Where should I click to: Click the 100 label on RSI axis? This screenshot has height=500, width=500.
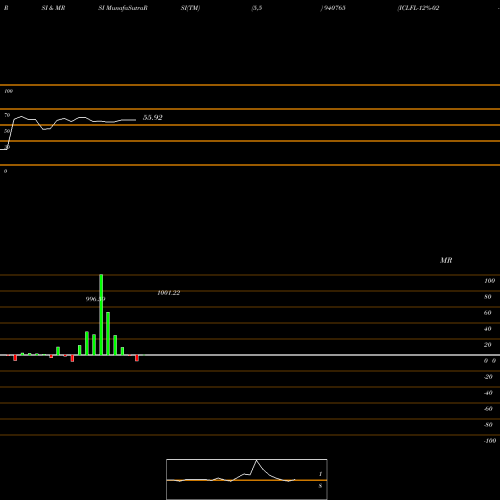click(8, 91)
